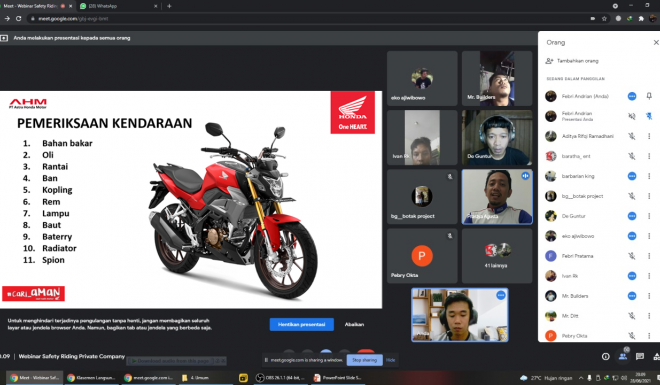Viewport: 660px width, 385px height.
Task: Click Tambahkan orang add people icon
Action: tap(549, 61)
